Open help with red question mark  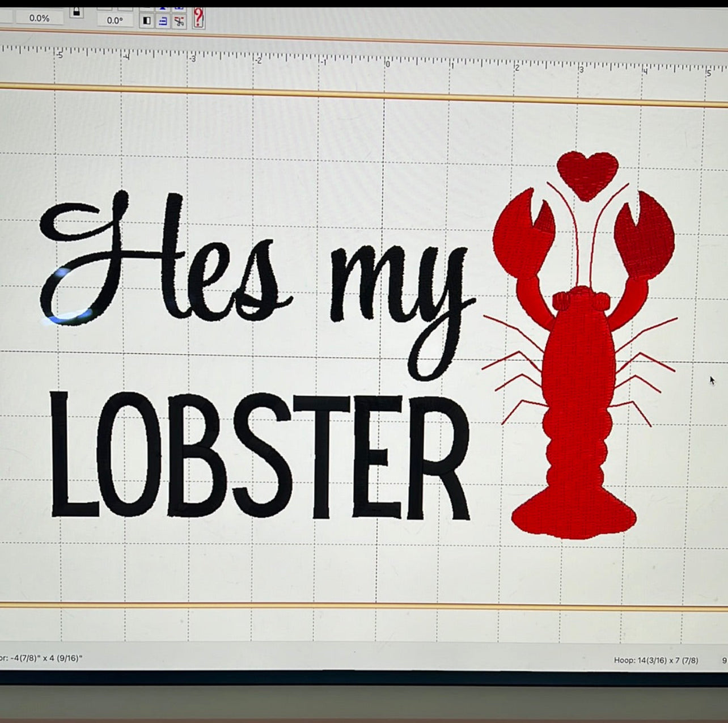point(198,18)
